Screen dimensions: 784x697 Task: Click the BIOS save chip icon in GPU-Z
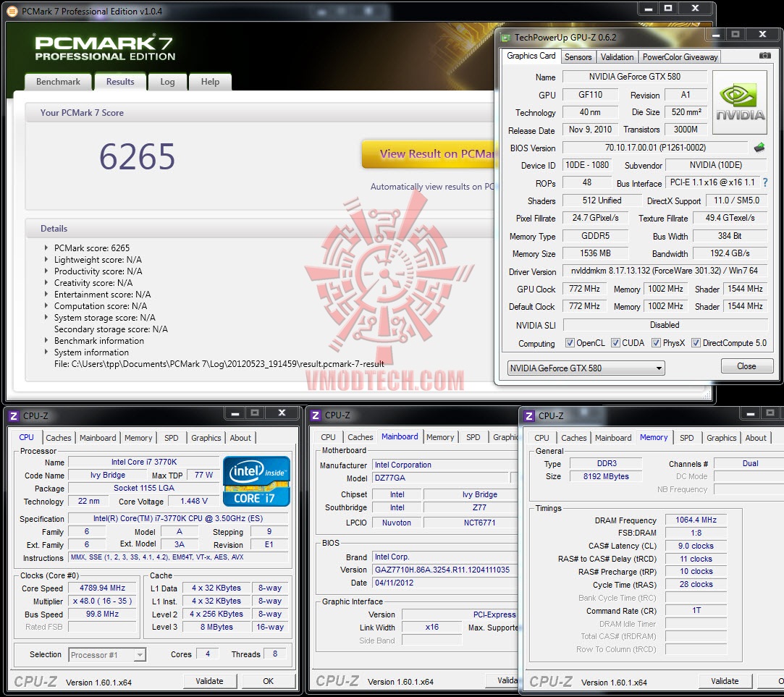pos(759,147)
